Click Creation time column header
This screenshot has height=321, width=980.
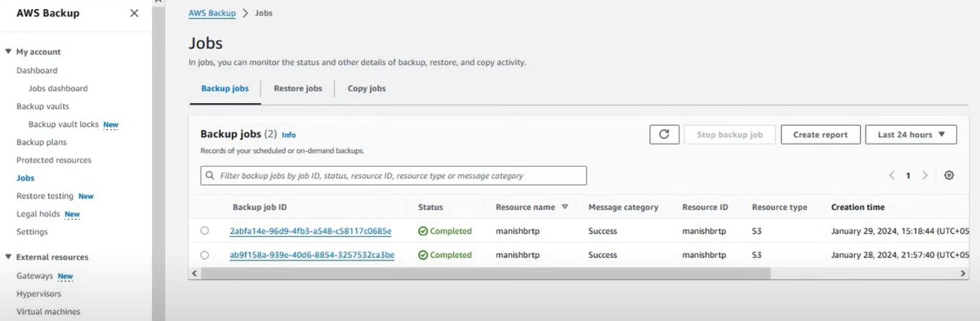tap(857, 207)
